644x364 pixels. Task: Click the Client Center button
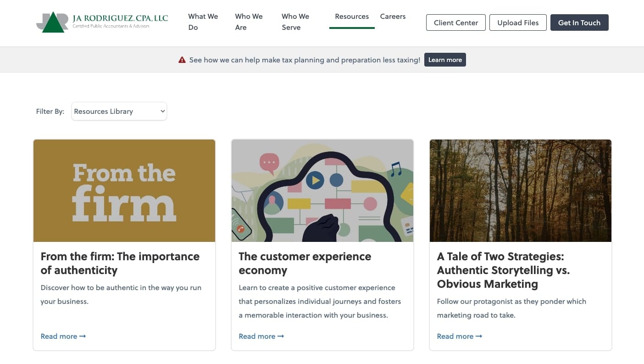pos(455,22)
